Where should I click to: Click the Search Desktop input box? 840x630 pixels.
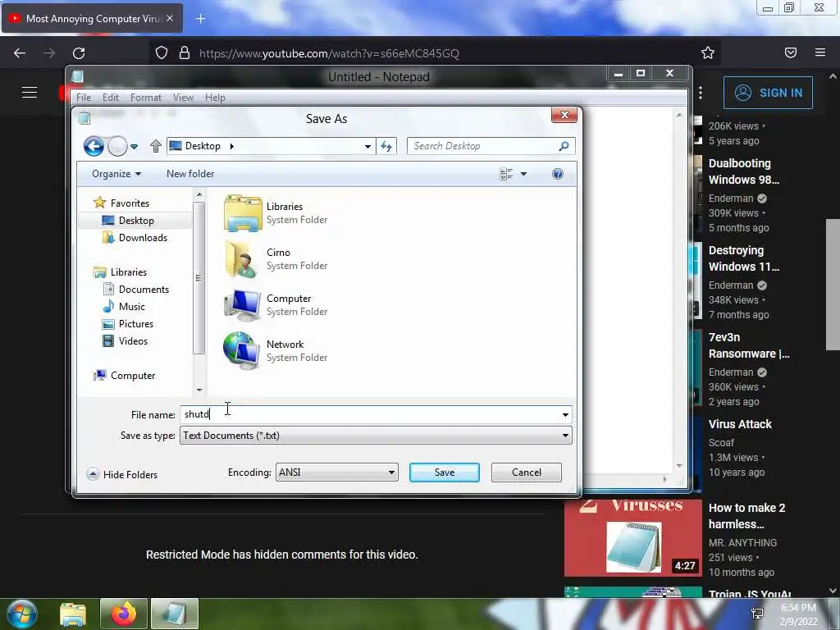pyautogui.click(x=484, y=146)
